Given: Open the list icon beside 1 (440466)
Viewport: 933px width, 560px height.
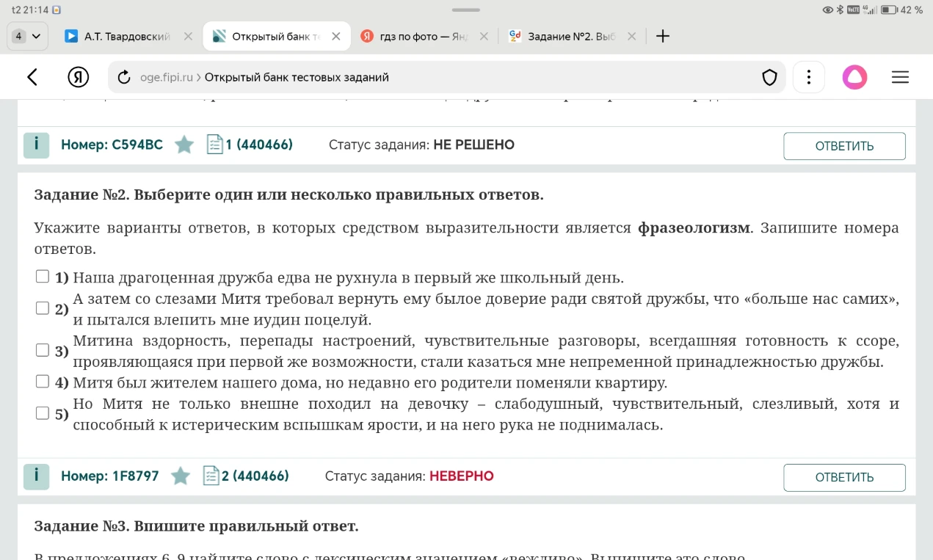Looking at the screenshot, I should coord(214,144).
